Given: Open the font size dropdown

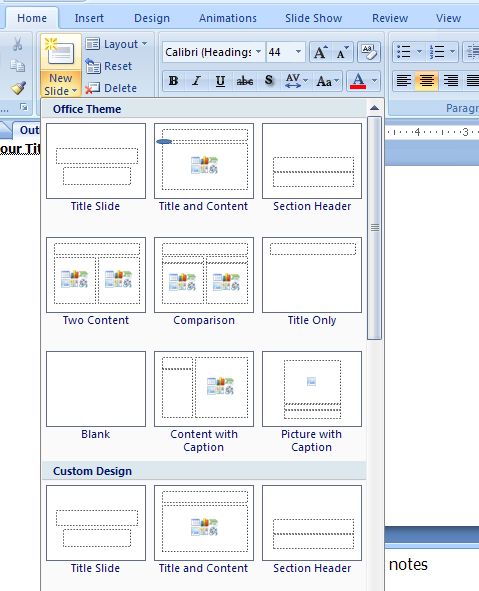Looking at the screenshot, I should [298, 52].
